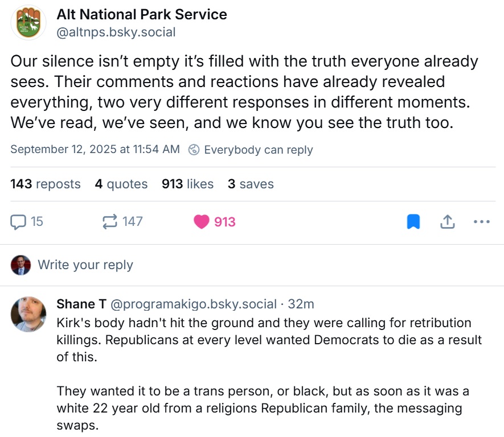Screen dimensions: 504x437
Task: Click the reply speech bubble icon
Action: [19, 222]
